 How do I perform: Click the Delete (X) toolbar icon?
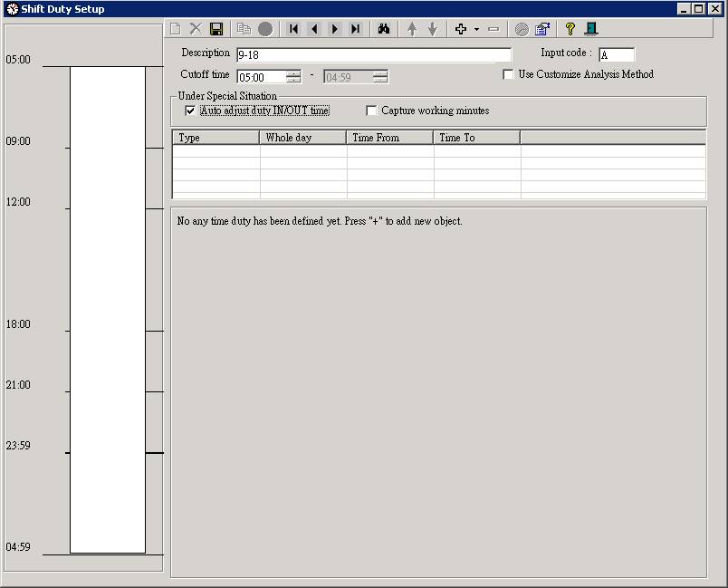click(x=196, y=29)
